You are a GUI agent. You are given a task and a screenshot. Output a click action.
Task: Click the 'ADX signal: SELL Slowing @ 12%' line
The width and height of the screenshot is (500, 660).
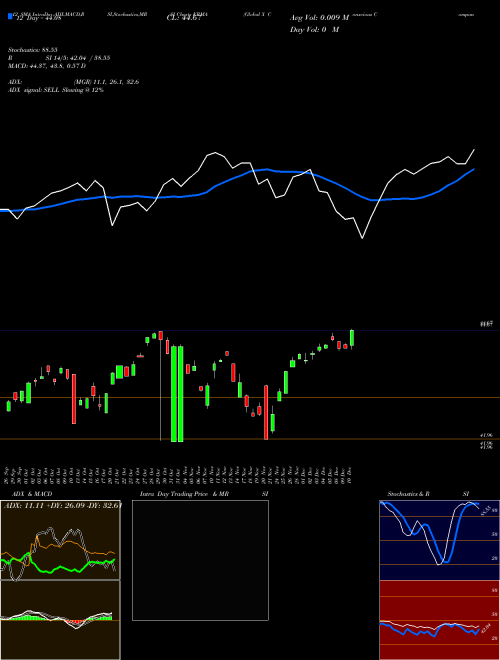coord(56,90)
